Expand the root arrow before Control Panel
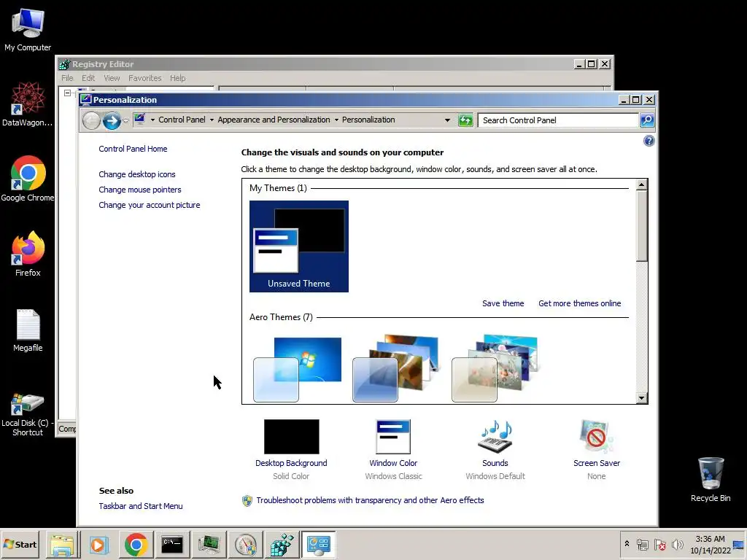Viewport: 747px width, 560px height. 152,120
